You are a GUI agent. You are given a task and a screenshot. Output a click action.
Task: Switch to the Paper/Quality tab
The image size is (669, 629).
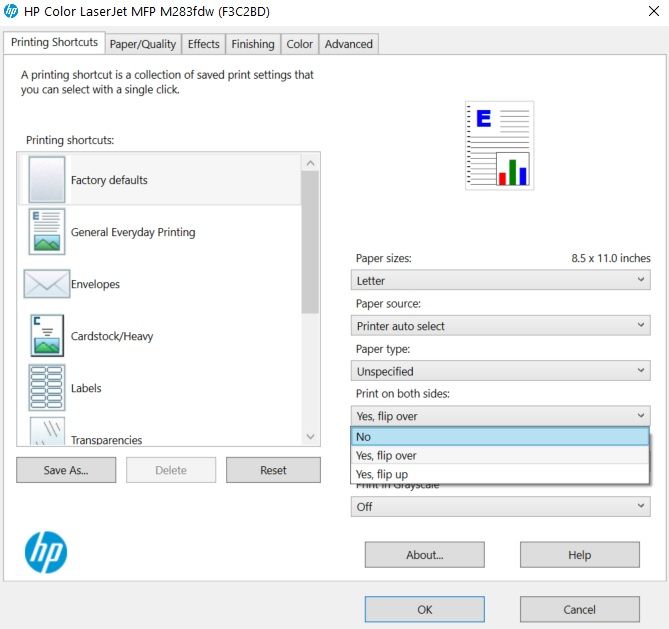(x=143, y=44)
